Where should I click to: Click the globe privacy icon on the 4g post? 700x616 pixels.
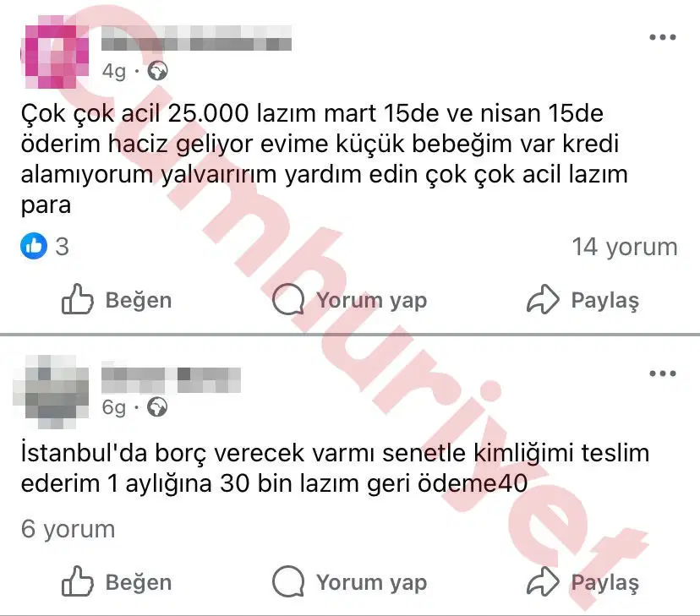(x=157, y=70)
